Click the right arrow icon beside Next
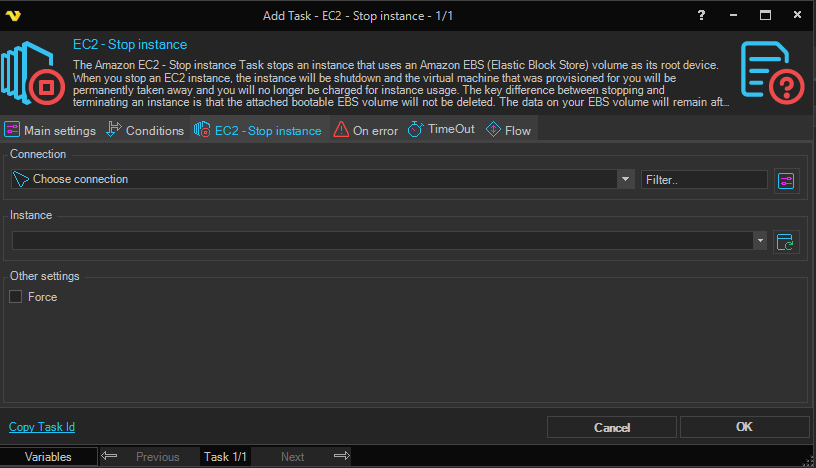The width and height of the screenshot is (816, 468). pos(341,457)
